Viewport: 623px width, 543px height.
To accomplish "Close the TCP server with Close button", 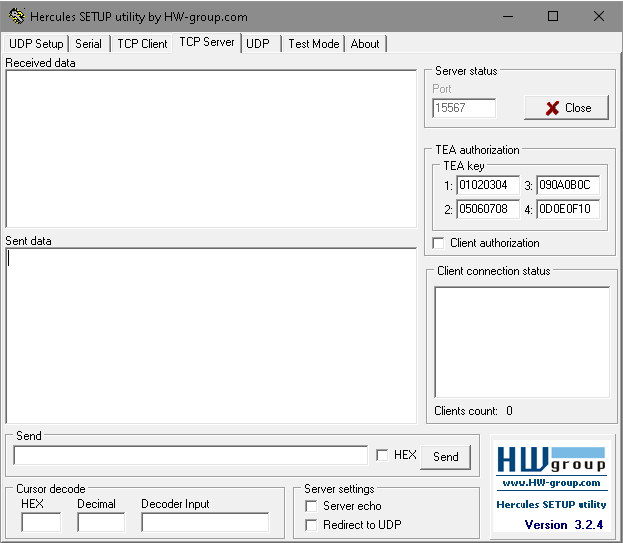I will click(566, 108).
